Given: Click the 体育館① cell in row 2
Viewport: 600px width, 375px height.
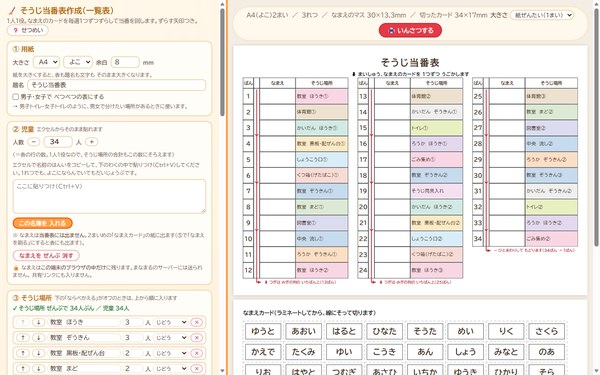Looking at the screenshot, I should pos(321,112).
